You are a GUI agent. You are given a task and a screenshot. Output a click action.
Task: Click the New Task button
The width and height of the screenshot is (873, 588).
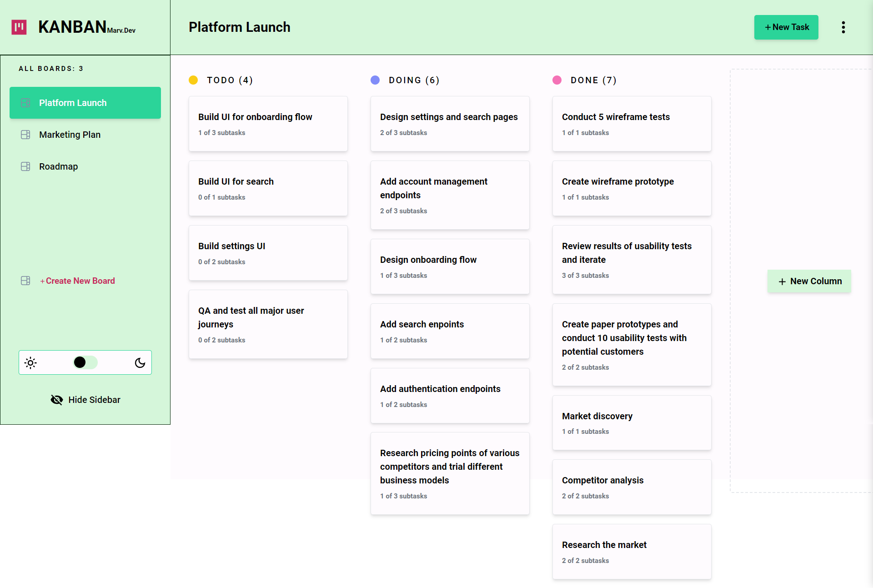pyautogui.click(x=786, y=27)
